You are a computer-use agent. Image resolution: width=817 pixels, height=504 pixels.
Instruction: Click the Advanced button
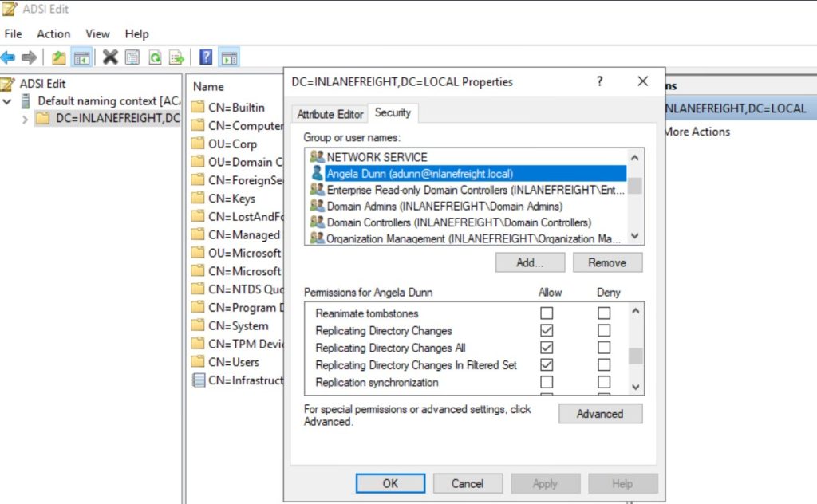[x=599, y=414]
